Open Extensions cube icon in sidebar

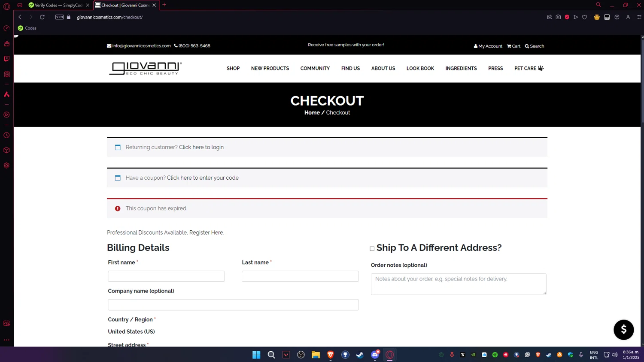click(6, 150)
